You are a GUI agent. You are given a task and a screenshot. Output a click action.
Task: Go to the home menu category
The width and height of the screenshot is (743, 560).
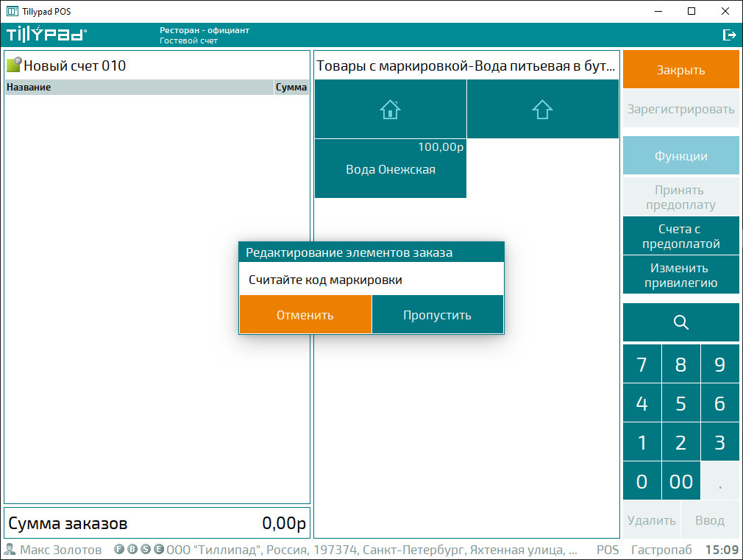click(391, 109)
